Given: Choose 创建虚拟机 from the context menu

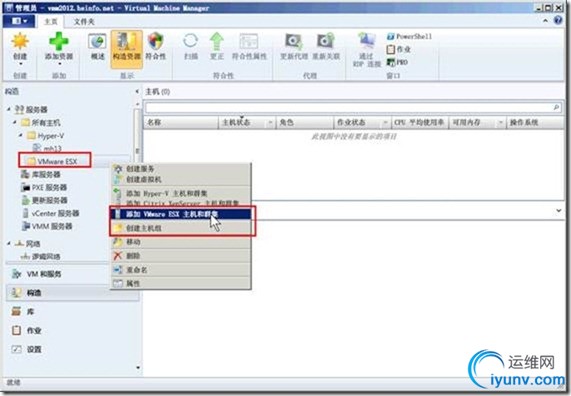Looking at the screenshot, I should click(x=180, y=179).
